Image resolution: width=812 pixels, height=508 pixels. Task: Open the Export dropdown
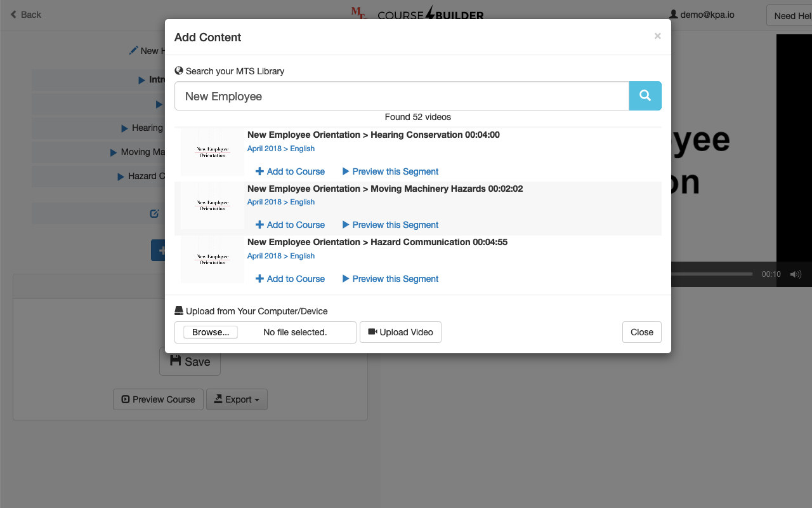(x=237, y=399)
